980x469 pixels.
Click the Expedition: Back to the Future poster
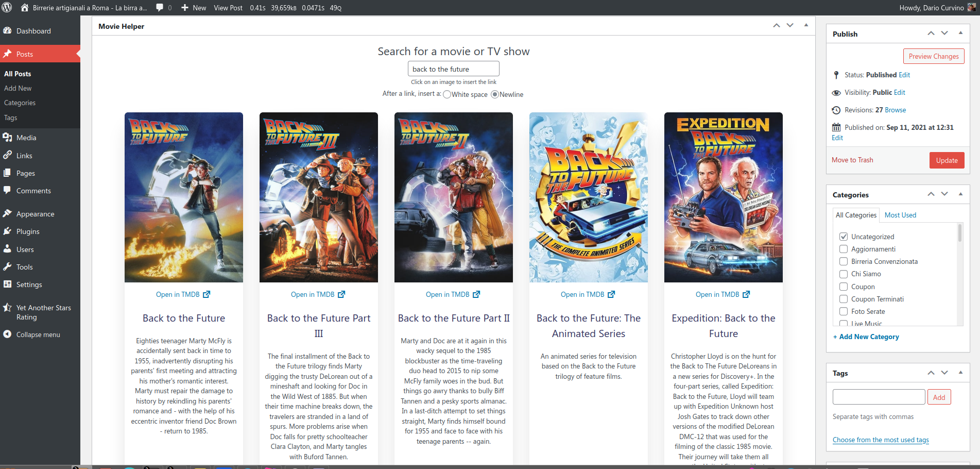pos(724,197)
